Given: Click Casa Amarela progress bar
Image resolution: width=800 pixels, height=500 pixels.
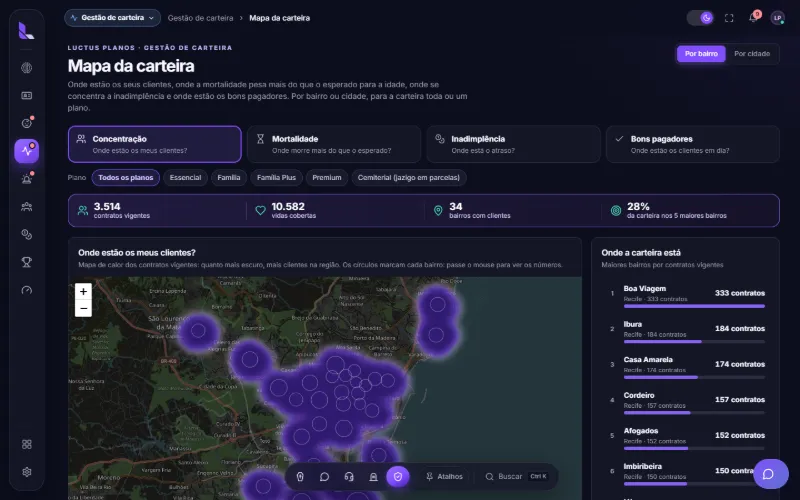Looking at the screenshot, I should pos(694,378).
